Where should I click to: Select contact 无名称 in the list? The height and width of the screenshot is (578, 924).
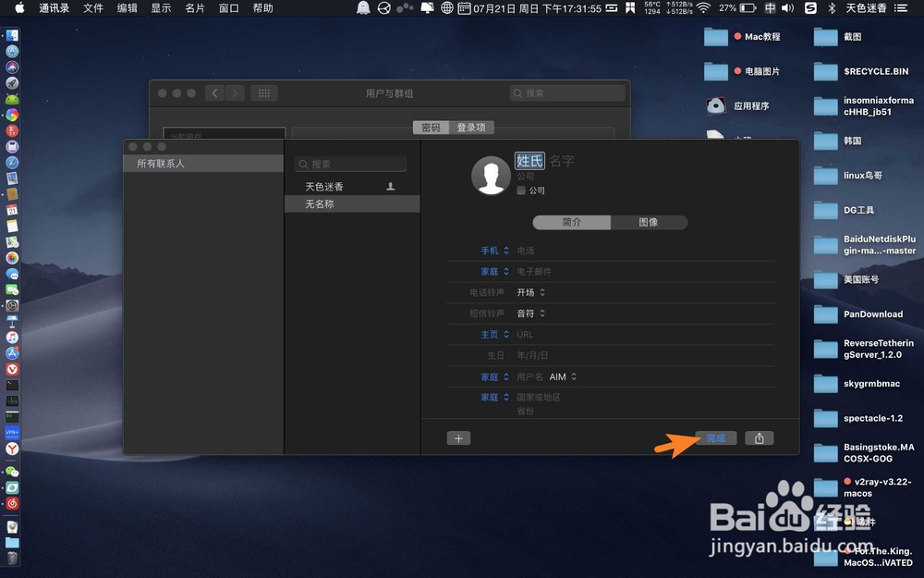tap(352, 204)
